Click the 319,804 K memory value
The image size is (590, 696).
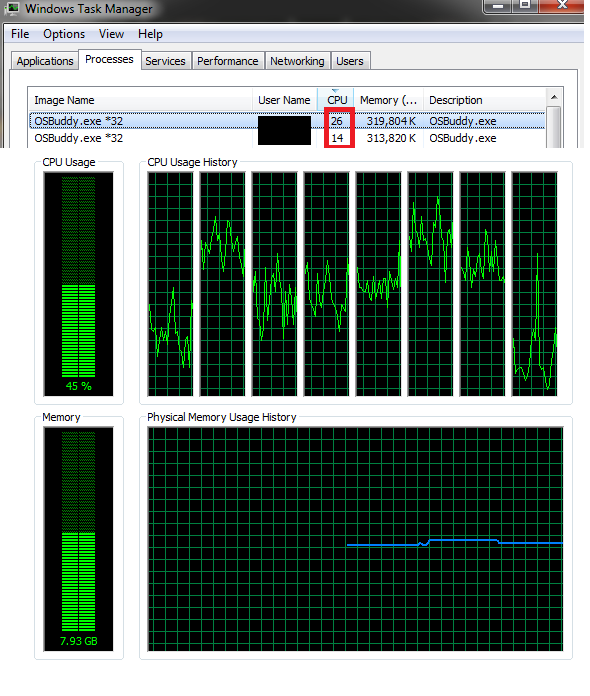pyautogui.click(x=391, y=121)
